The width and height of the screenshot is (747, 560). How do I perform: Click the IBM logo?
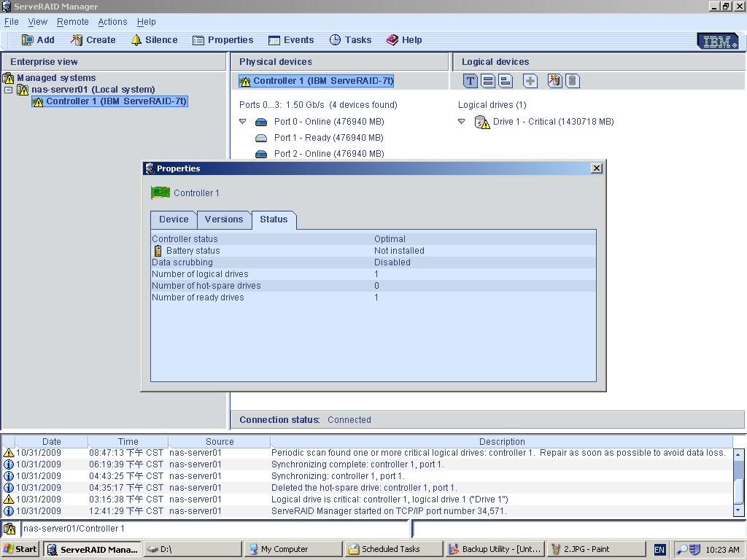(719, 42)
